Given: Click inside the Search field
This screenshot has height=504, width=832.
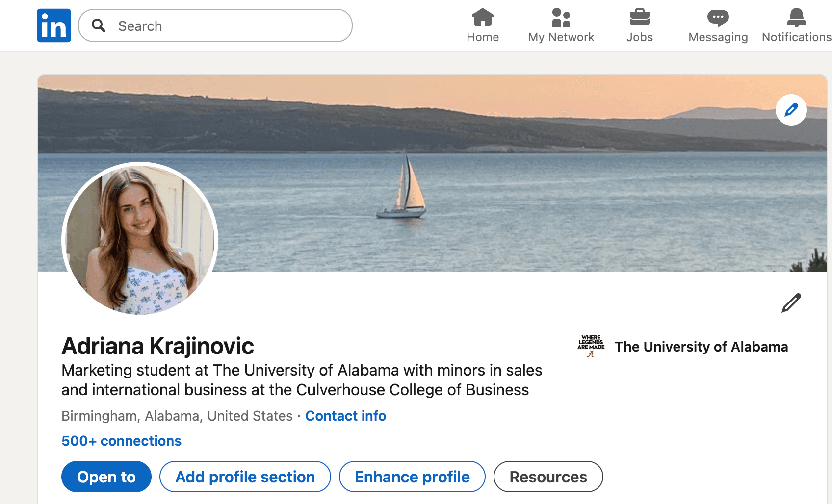Looking at the screenshot, I should [x=216, y=25].
